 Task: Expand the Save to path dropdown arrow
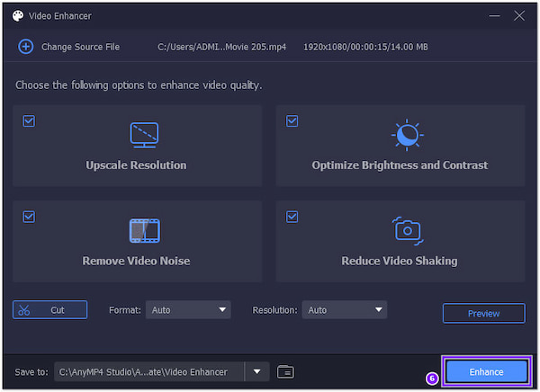point(256,371)
